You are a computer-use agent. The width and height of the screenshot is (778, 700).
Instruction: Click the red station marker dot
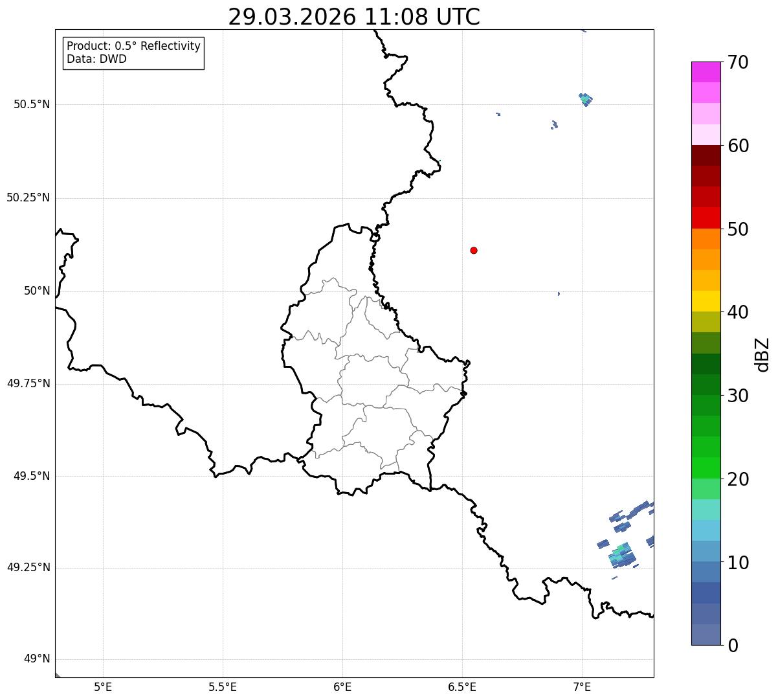tap(474, 250)
